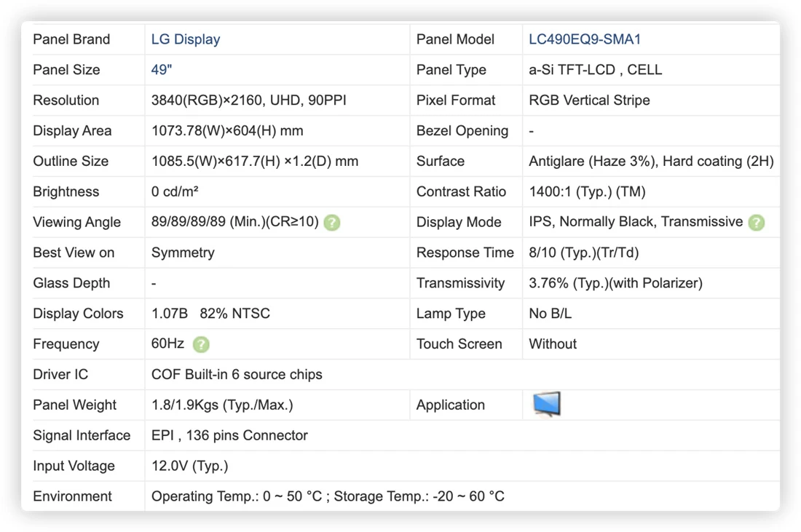Image resolution: width=801 pixels, height=532 pixels.
Task: Click the Best View on label
Action: (x=74, y=253)
